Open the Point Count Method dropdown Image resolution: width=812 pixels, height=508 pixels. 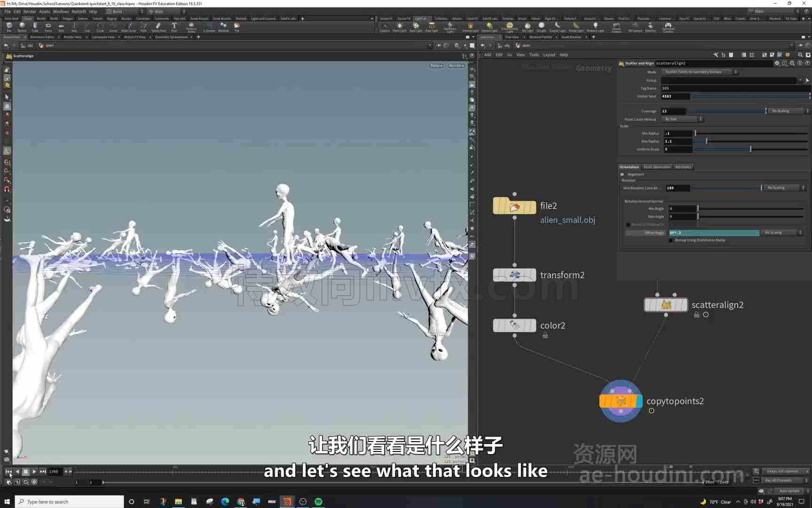pos(682,119)
